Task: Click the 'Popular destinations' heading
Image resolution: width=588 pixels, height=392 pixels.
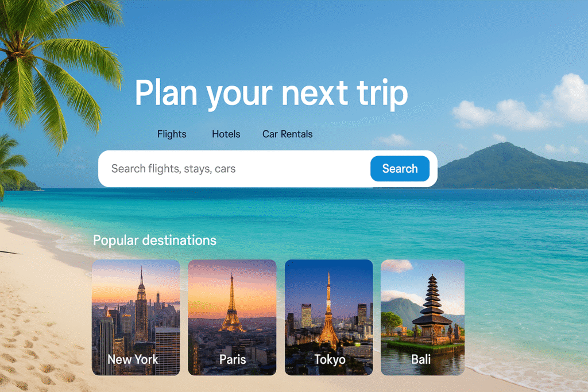Action: pyautogui.click(x=154, y=240)
